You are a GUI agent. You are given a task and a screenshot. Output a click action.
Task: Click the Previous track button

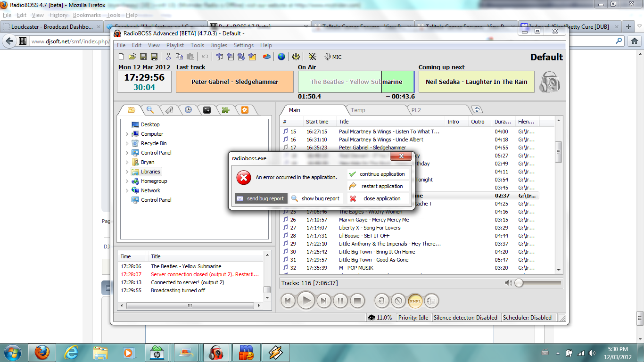(289, 300)
